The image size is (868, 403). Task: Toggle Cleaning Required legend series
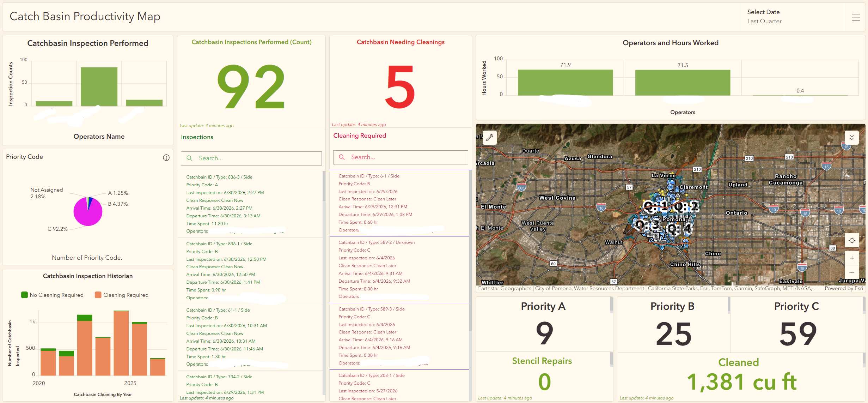[122, 295]
